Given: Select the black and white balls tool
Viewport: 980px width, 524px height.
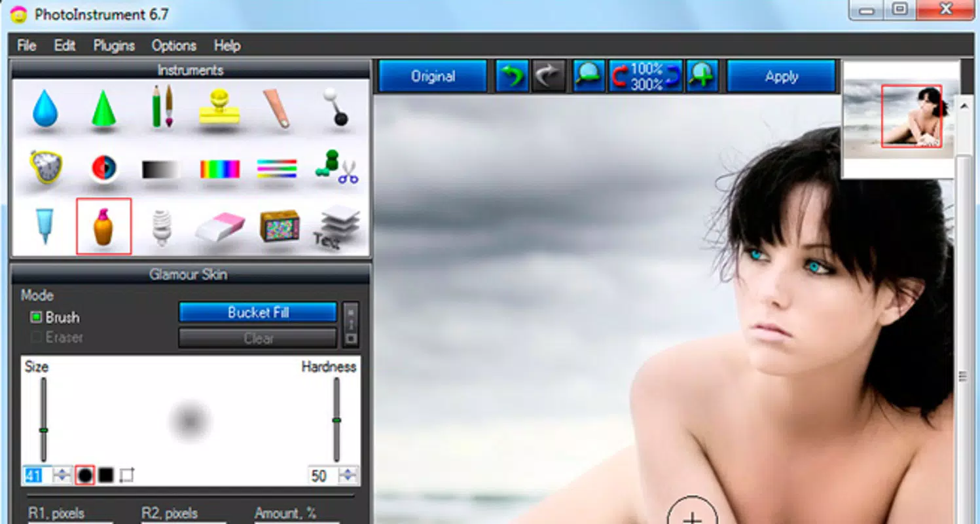Looking at the screenshot, I should click(336, 107).
